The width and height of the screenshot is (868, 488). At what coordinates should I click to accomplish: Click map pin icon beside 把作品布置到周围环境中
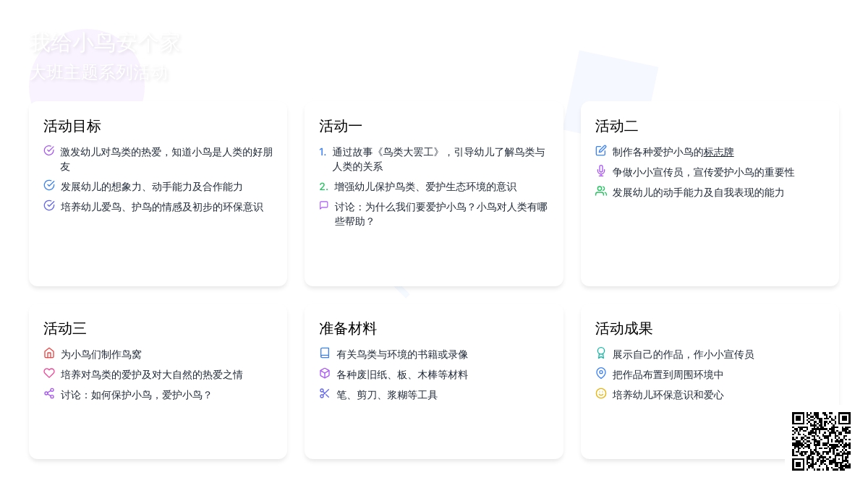click(x=601, y=373)
